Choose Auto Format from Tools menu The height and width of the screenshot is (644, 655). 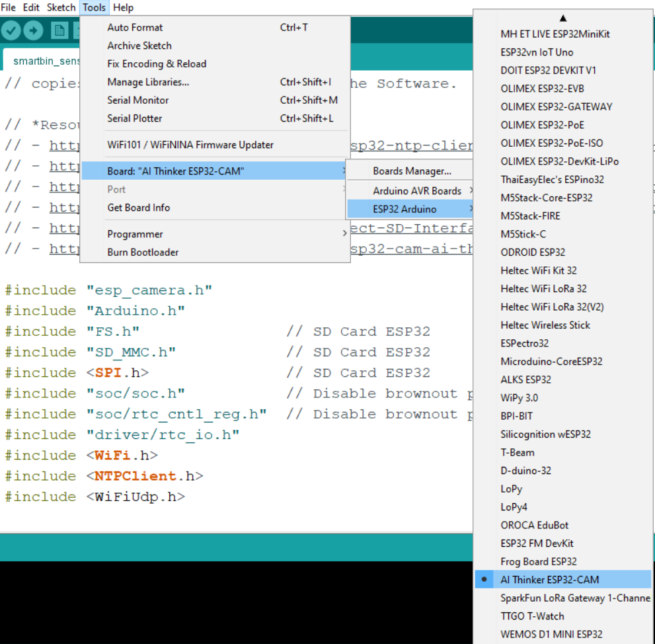pos(215,27)
